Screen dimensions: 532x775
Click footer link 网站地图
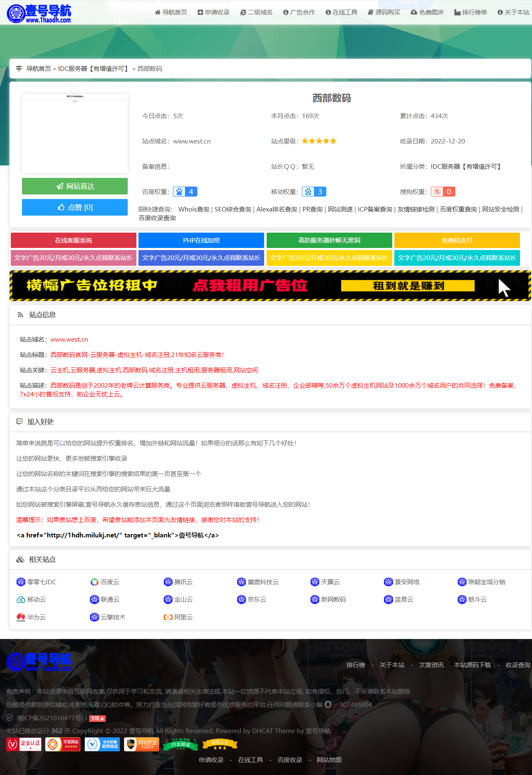[329, 760]
